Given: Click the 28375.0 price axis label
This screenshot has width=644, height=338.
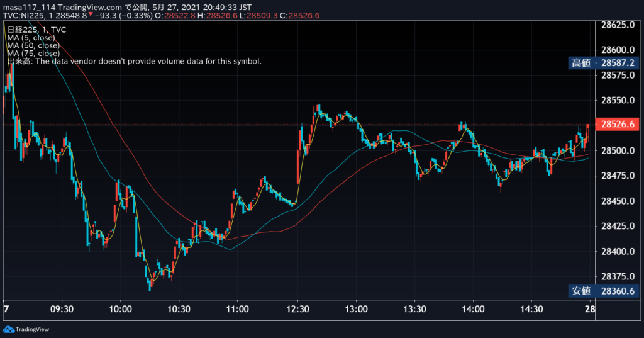Looking at the screenshot, I should coord(618,277).
